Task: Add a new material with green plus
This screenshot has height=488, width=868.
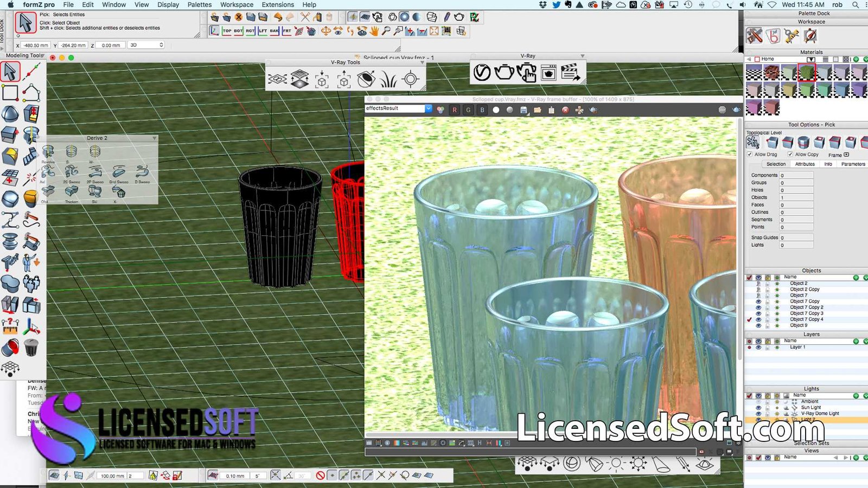Action: click(856, 59)
